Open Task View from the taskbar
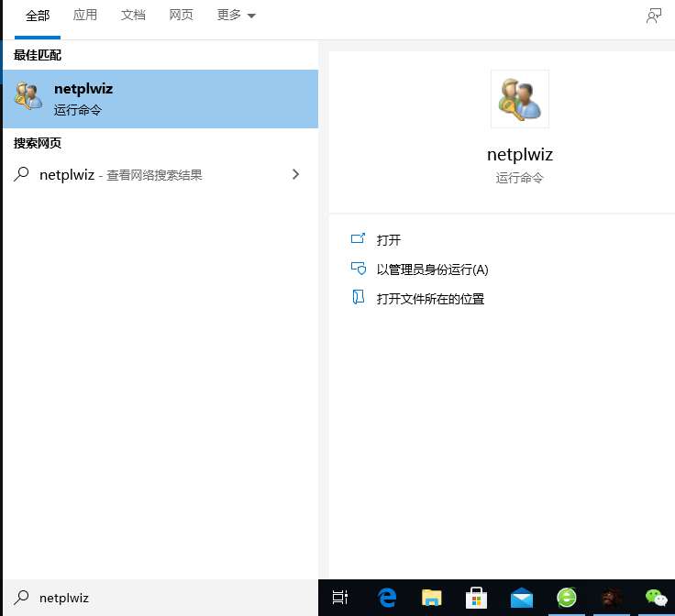Viewport: 675px width, 616px height. pyautogui.click(x=340, y=598)
